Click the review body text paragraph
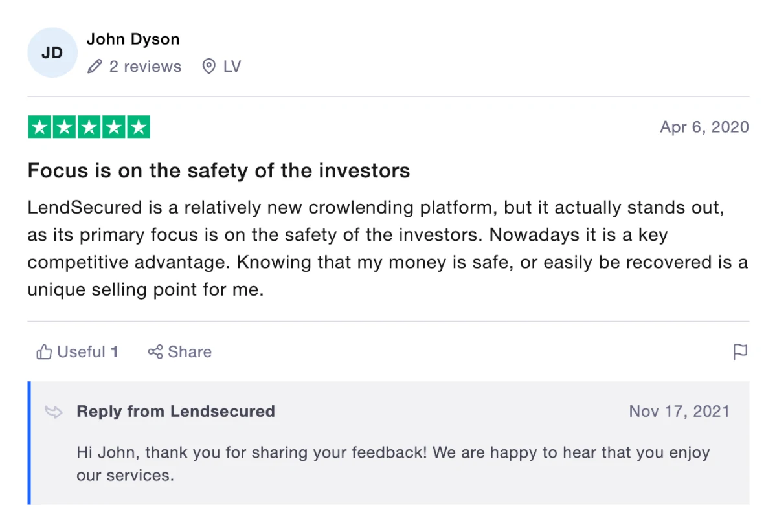Image resolution: width=777 pixels, height=532 pixels. pos(388,249)
